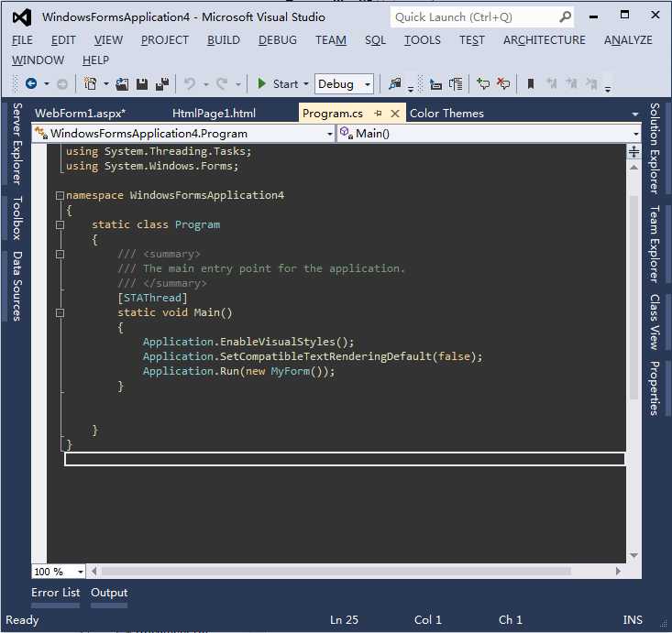Click the Redo toolbar icon
672x633 pixels.
click(x=222, y=83)
